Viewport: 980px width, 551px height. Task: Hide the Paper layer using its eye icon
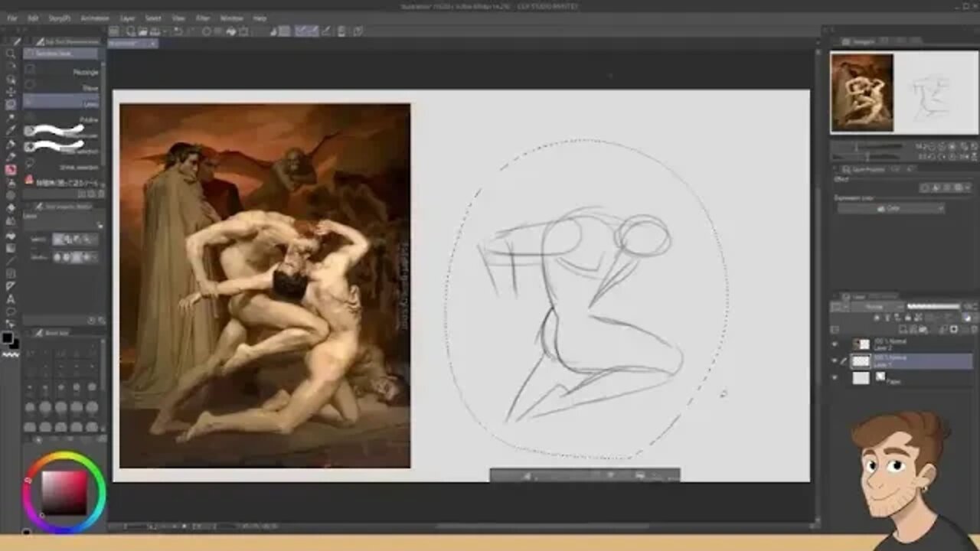click(835, 377)
